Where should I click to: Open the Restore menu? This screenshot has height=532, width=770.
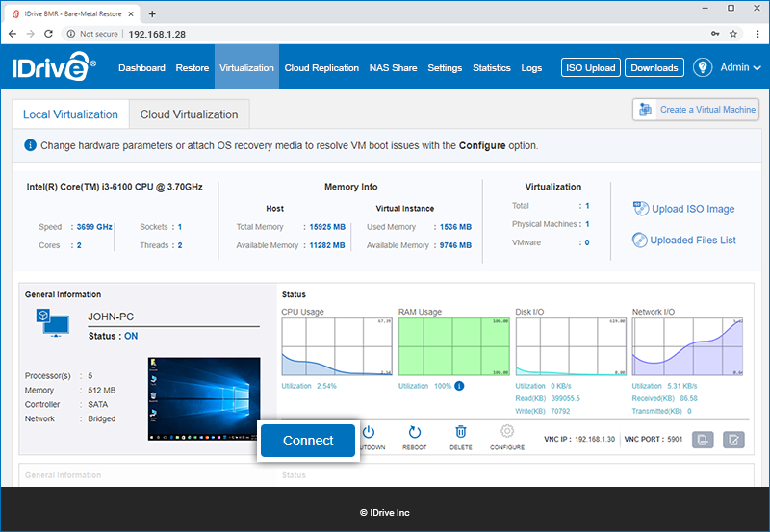click(192, 67)
